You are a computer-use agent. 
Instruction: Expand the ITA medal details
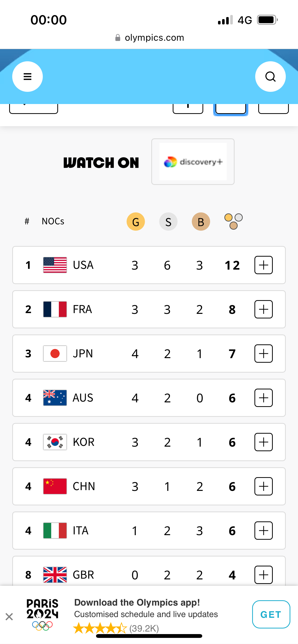(x=264, y=531)
